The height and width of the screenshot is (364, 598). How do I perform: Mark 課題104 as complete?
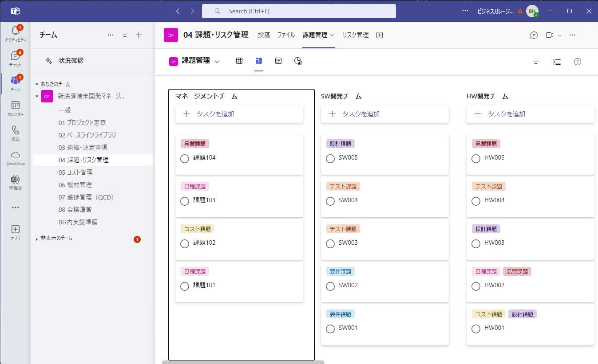pos(185,158)
